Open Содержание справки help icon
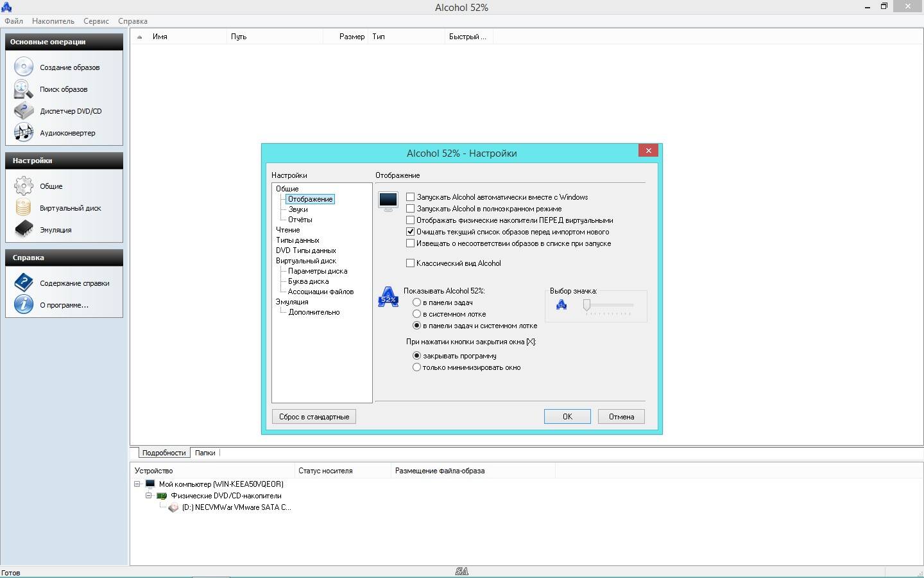924x578 pixels. click(x=24, y=283)
